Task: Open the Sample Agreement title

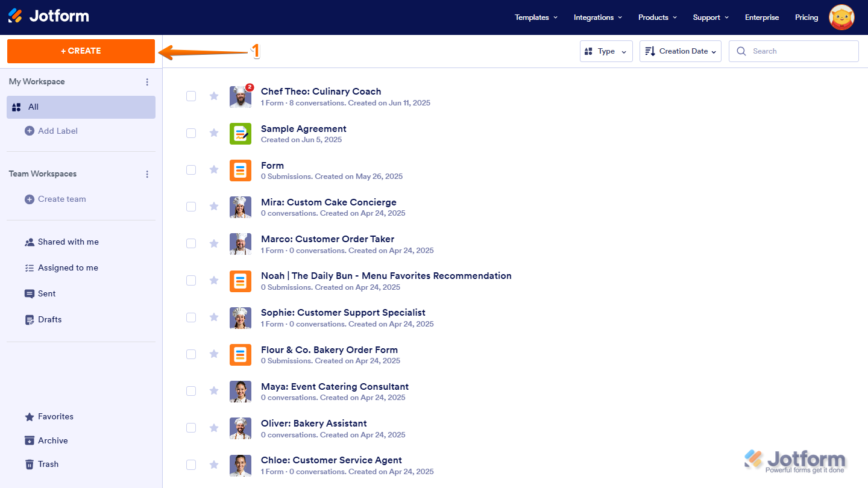Action: [304, 129]
